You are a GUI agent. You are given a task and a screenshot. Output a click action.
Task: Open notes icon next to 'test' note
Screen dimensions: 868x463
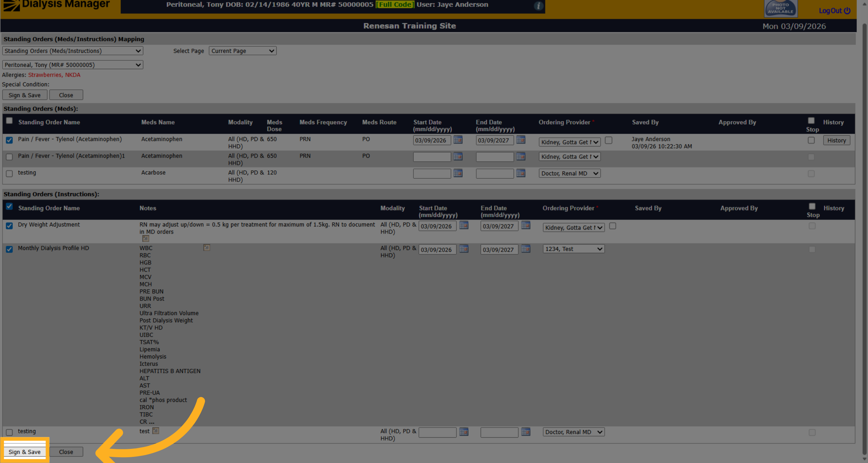click(x=156, y=431)
